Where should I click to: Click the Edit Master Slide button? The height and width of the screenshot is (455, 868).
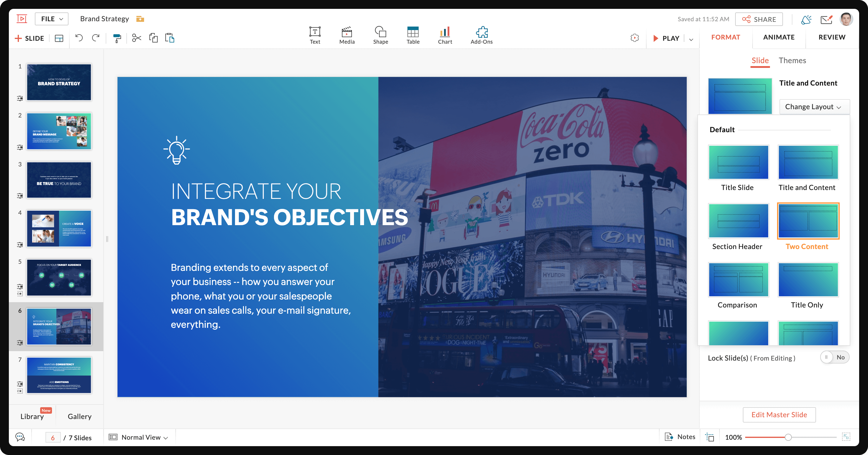point(779,415)
